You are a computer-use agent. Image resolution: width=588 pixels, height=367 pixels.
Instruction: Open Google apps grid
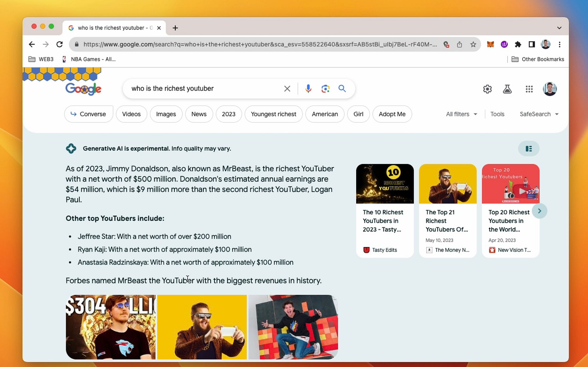tap(529, 89)
